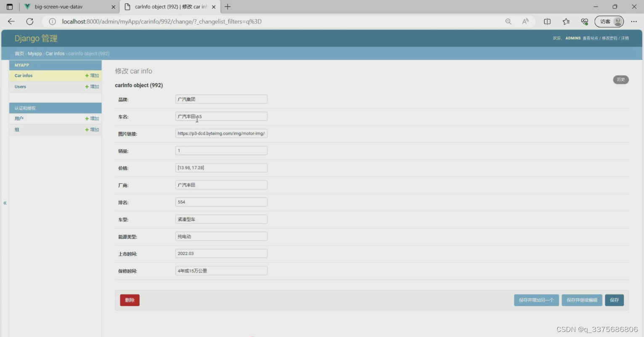Focus the 保修时间 input field
Image resolution: width=644 pixels, height=337 pixels.
coord(221,271)
